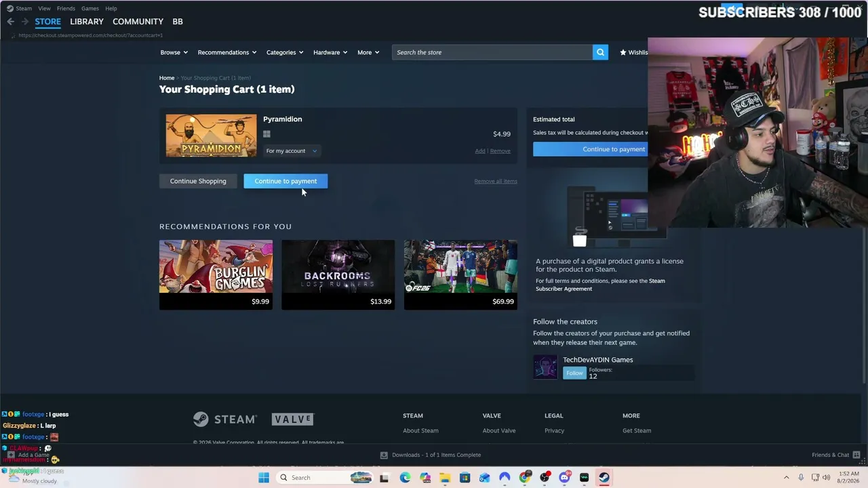Go back with the left arrow
This screenshot has width=868, height=488.
pos(11,22)
